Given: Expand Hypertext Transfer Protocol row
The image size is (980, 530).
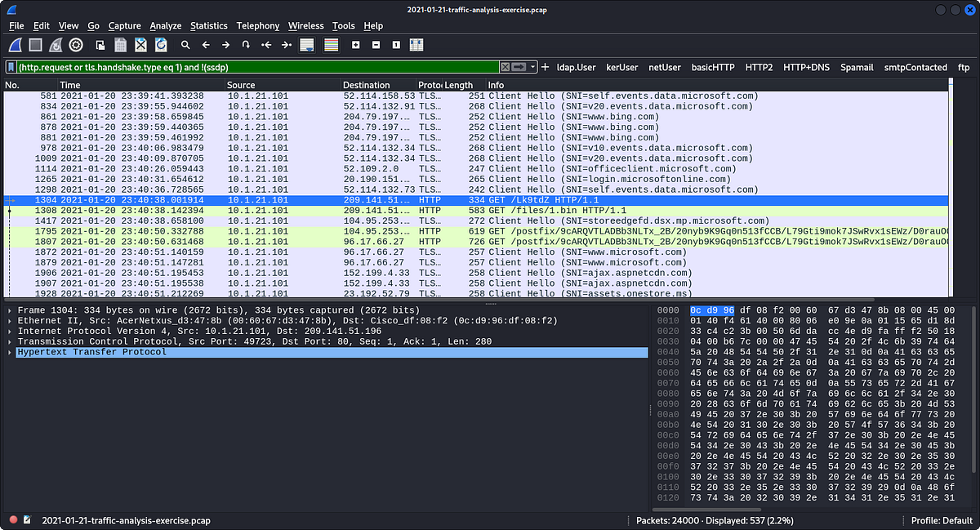Looking at the screenshot, I should (9, 352).
